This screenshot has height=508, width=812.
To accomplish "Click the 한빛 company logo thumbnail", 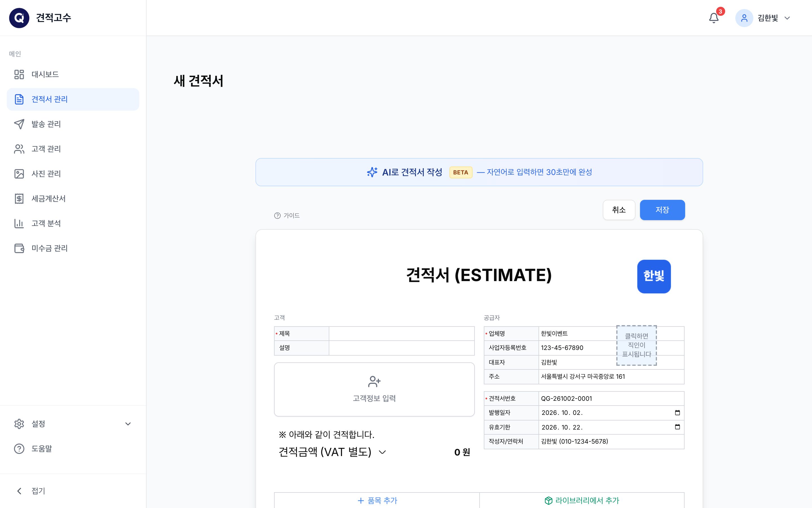I will (654, 276).
